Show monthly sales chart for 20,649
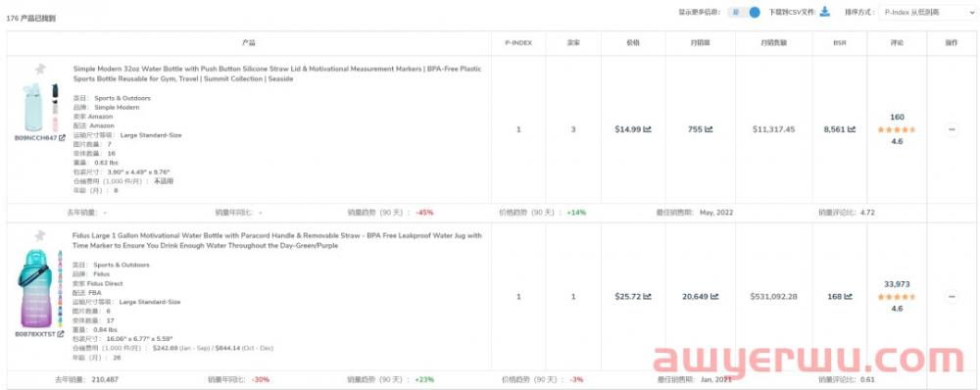 (x=714, y=296)
